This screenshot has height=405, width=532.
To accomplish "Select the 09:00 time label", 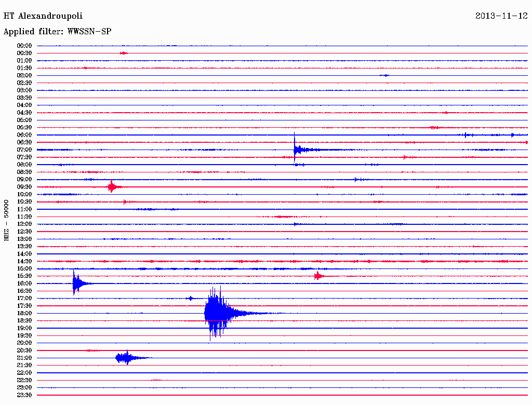I will pyautogui.click(x=24, y=180).
